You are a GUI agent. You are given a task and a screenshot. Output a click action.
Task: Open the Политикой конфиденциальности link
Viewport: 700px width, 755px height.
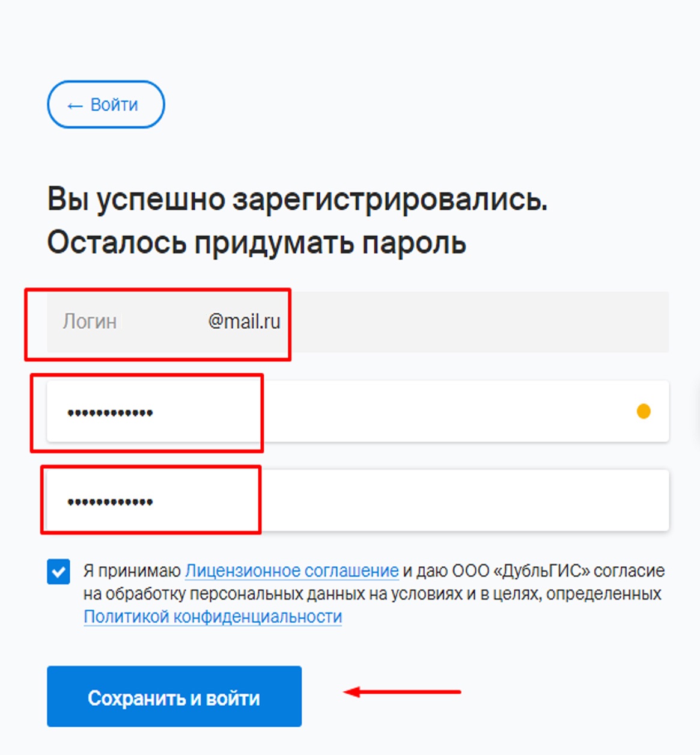(213, 617)
